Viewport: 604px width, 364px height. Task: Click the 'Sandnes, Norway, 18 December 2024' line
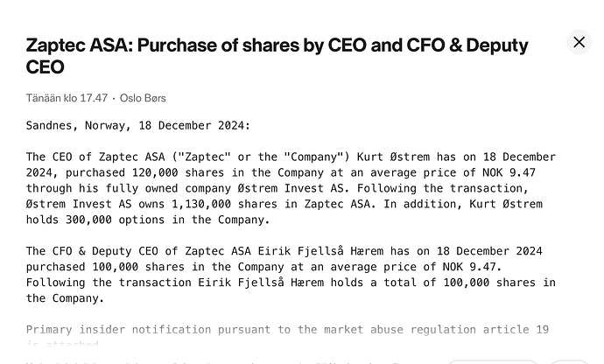point(138,126)
